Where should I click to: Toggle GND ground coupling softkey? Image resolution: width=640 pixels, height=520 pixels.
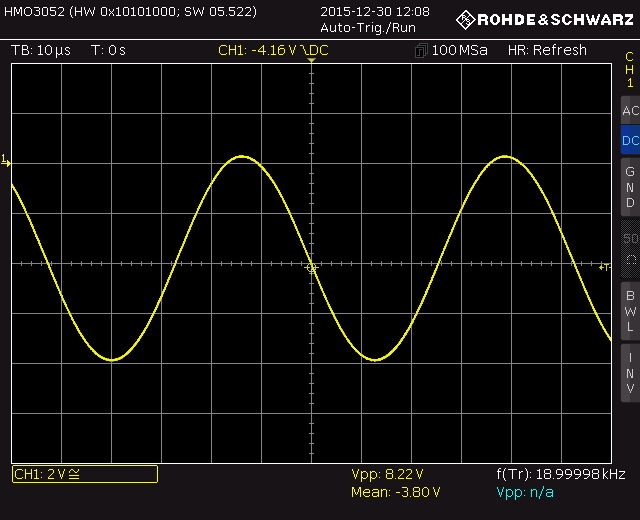(x=629, y=187)
